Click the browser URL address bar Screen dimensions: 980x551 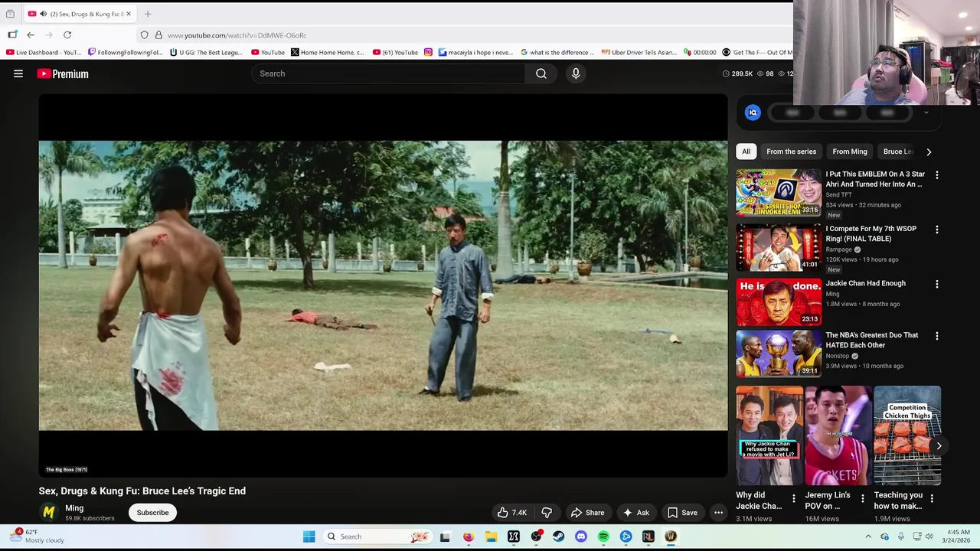click(459, 35)
